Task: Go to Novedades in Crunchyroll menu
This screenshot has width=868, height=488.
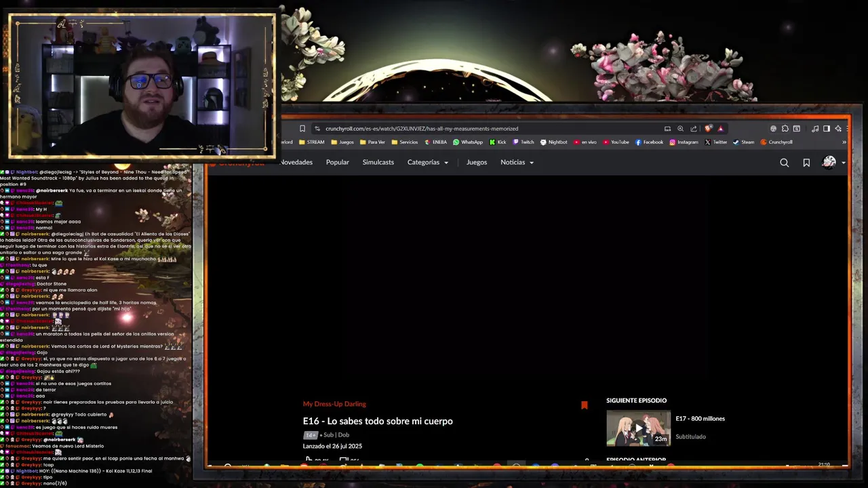Action: 296,163
